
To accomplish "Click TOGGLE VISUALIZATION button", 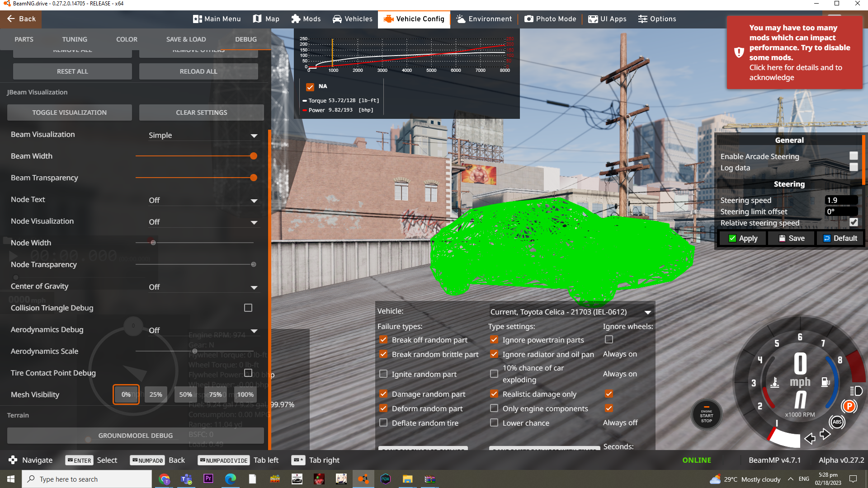I will [70, 113].
